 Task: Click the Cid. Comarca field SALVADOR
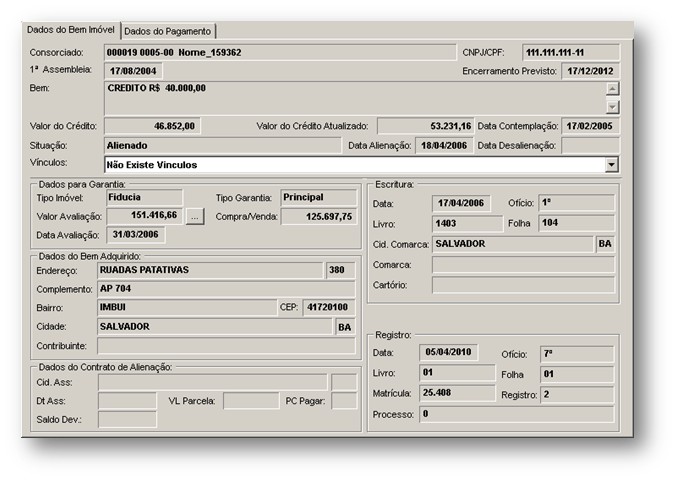pyautogui.click(x=513, y=244)
